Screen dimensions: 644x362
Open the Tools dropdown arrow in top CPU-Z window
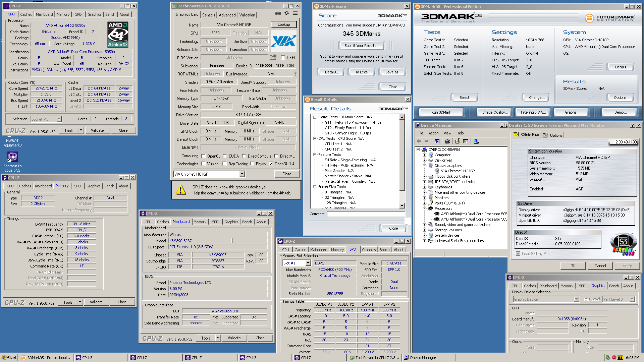point(81,130)
